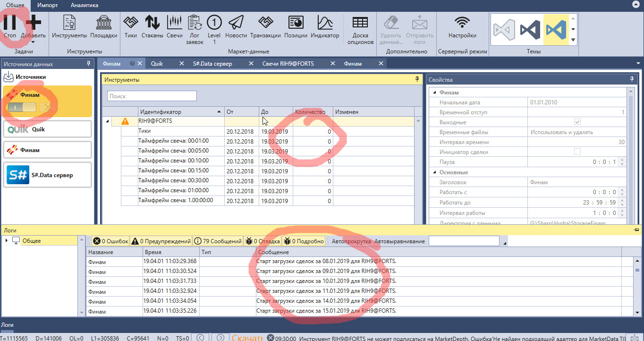Close the Quik document tab
This screenshot has height=341, width=644.
(181, 64)
